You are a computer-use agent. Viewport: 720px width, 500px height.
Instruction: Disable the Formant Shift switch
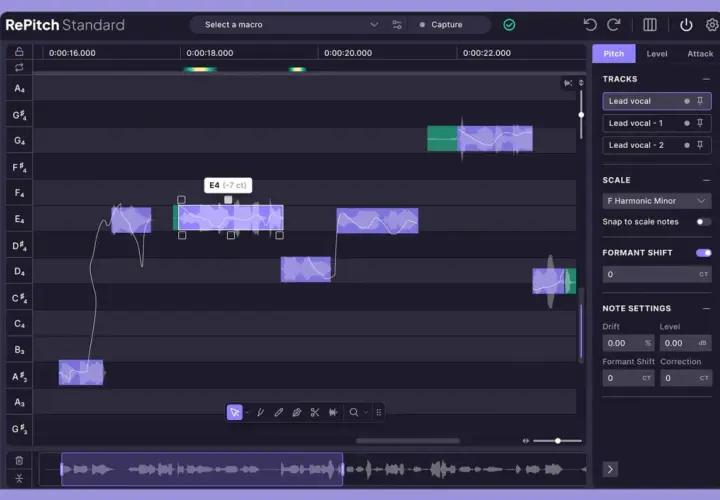[x=703, y=253]
